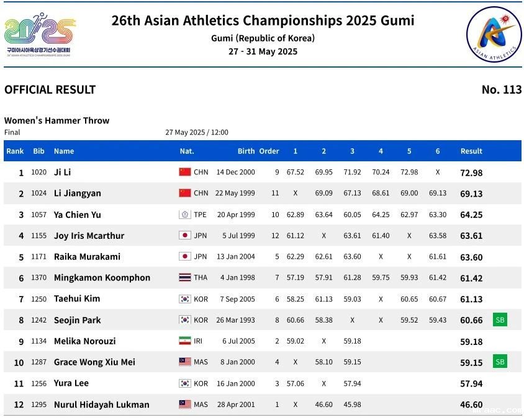524x420 pixels.
Task: Click the Japan flag in Raika Murakami's row
Action: point(184,256)
